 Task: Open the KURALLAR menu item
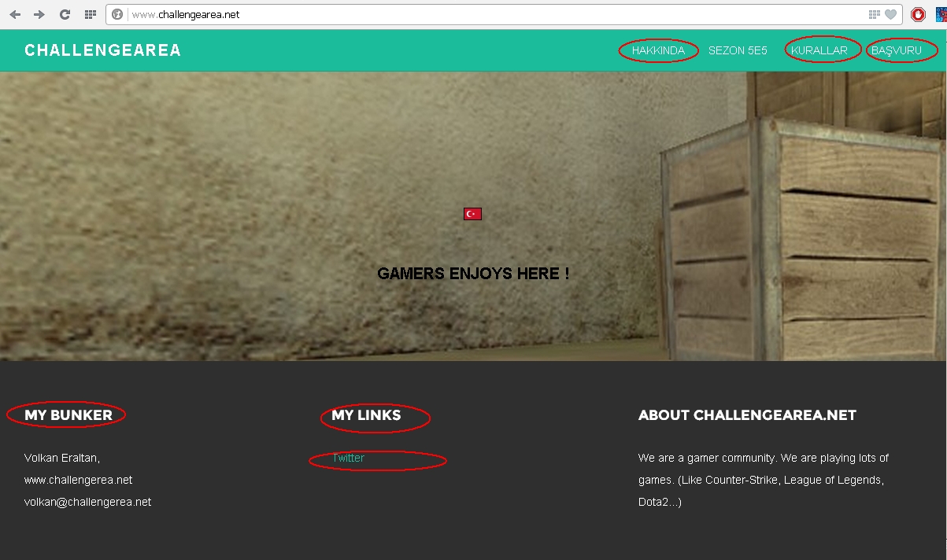[x=819, y=50]
